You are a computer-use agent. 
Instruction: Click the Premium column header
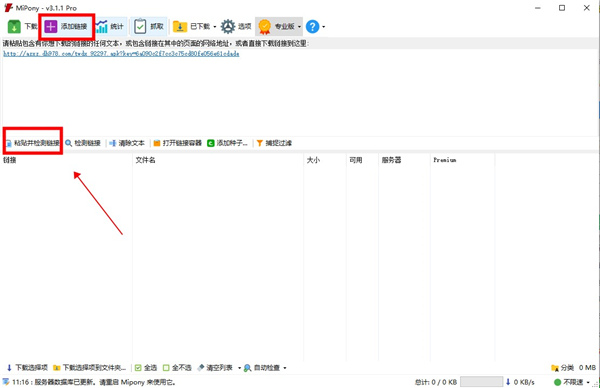coord(463,160)
